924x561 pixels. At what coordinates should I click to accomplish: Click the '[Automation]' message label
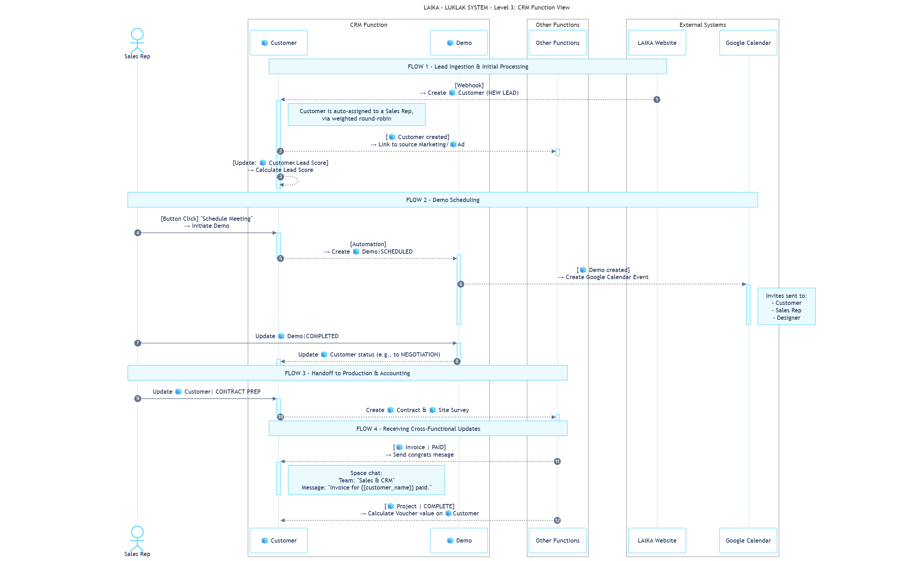[x=368, y=244]
